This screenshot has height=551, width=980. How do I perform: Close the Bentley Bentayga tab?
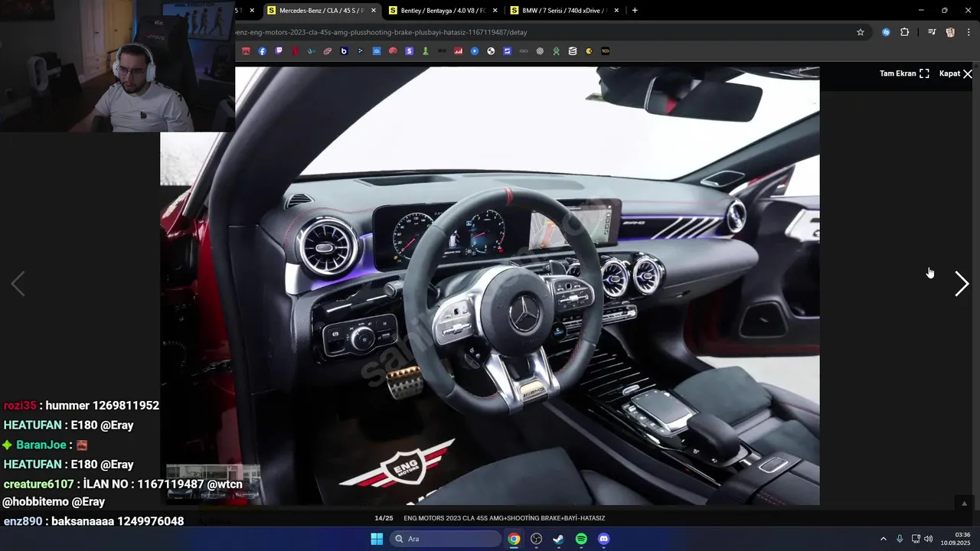pyautogui.click(x=495, y=11)
